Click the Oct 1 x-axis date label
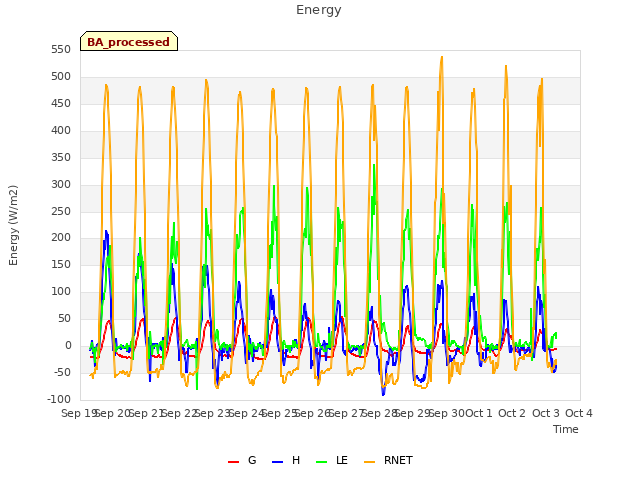 (x=479, y=413)
